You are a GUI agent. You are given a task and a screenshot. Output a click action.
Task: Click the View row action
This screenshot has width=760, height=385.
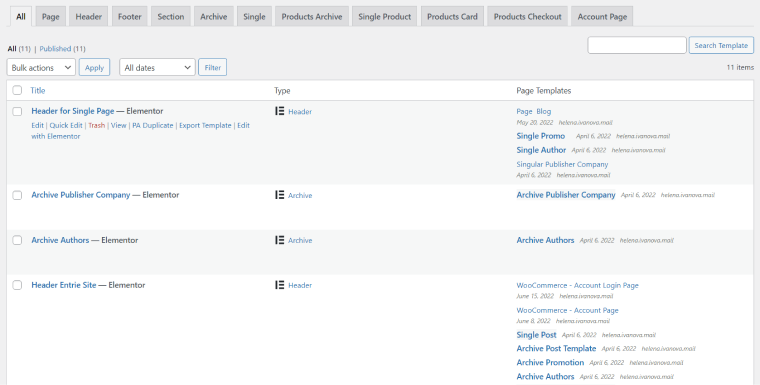pyautogui.click(x=118, y=125)
